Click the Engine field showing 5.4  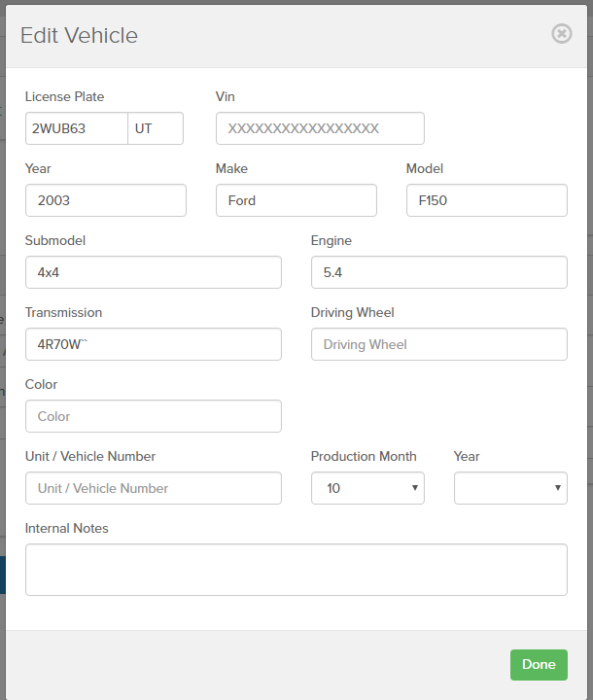(x=439, y=272)
